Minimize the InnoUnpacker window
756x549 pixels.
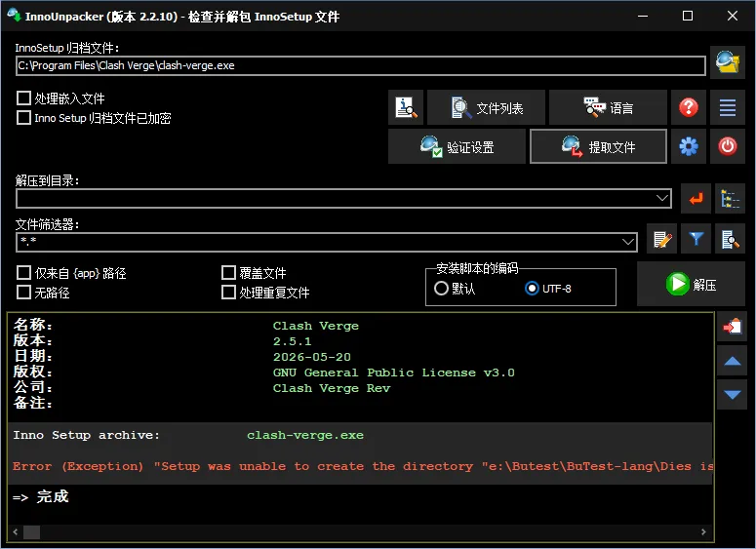tap(643, 16)
